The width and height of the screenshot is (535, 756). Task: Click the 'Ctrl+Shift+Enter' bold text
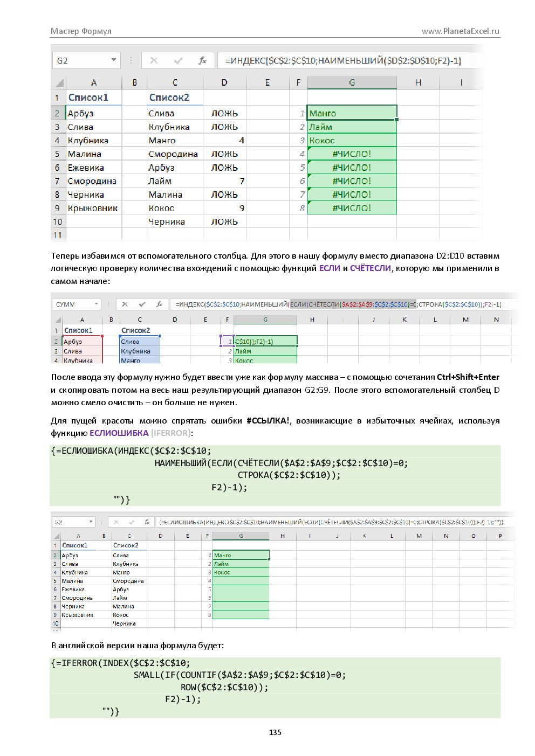pyautogui.click(x=468, y=377)
